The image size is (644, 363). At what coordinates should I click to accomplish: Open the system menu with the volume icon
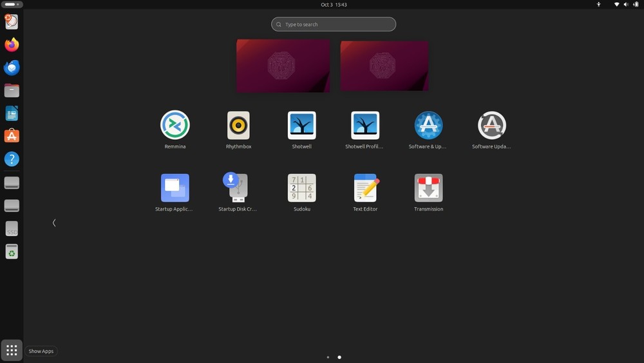coord(626,5)
